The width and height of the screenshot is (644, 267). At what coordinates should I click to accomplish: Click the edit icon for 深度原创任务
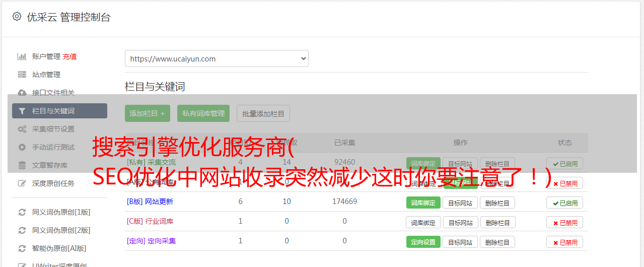pos(22,183)
